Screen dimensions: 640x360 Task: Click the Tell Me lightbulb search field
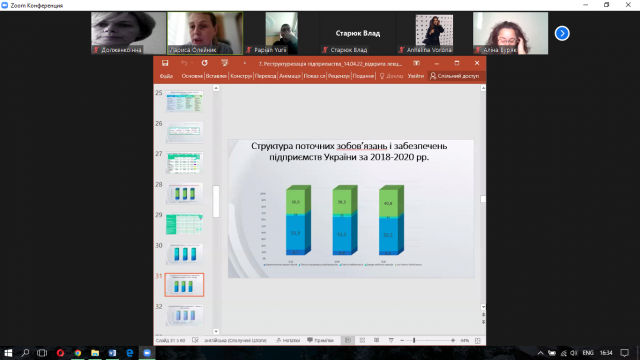point(391,76)
